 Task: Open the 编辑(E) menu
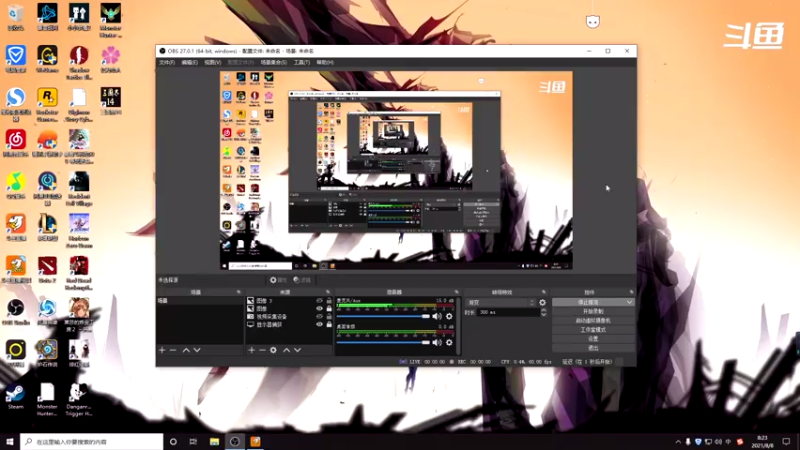(189, 62)
